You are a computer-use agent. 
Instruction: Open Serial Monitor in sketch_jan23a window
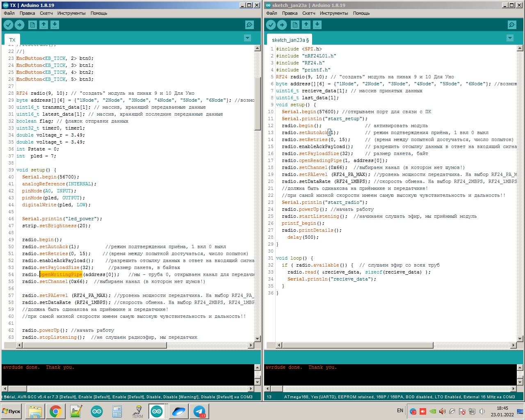click(x=512, y=25)
